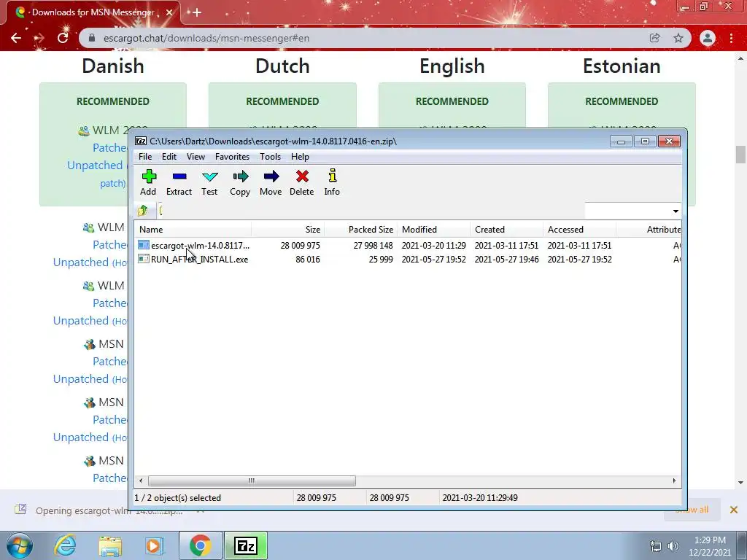Delete selection with the red X icon

tap(301, 183)
